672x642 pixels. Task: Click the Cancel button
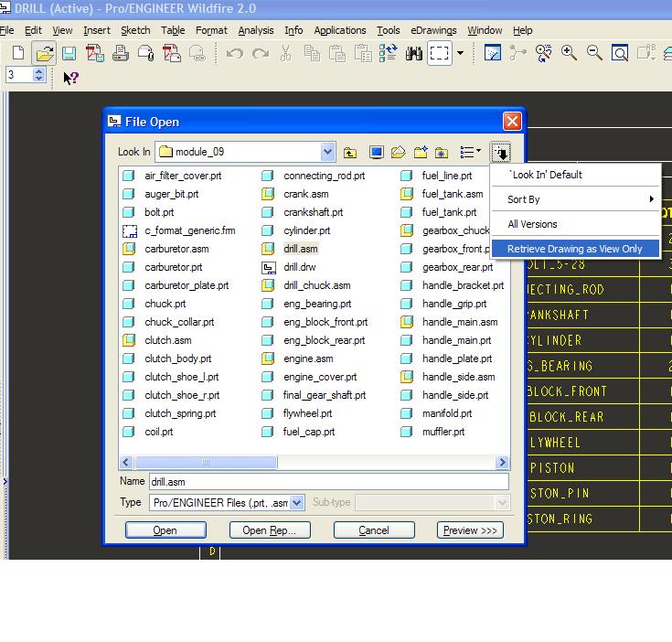point(374,530)
